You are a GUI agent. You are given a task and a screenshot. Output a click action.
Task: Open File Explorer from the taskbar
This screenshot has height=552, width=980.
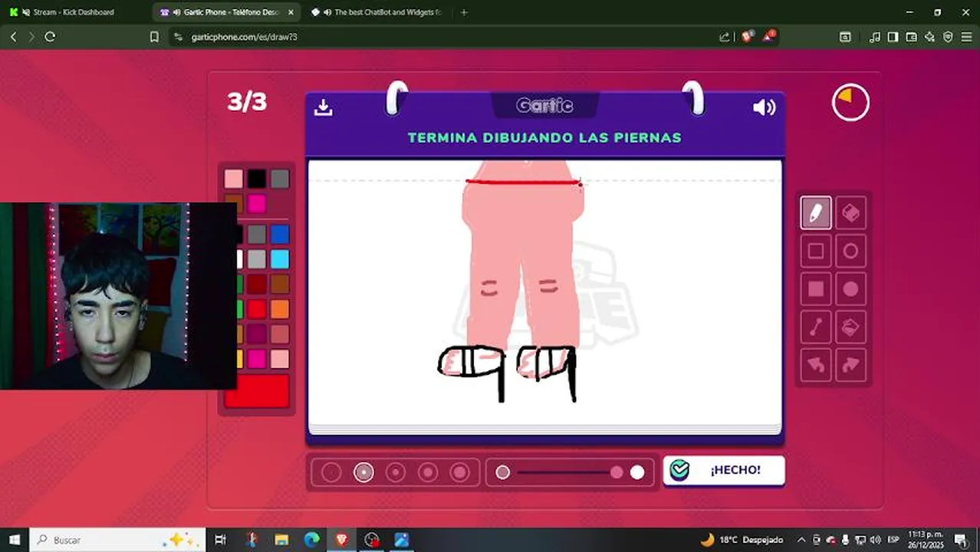(281, 540)
